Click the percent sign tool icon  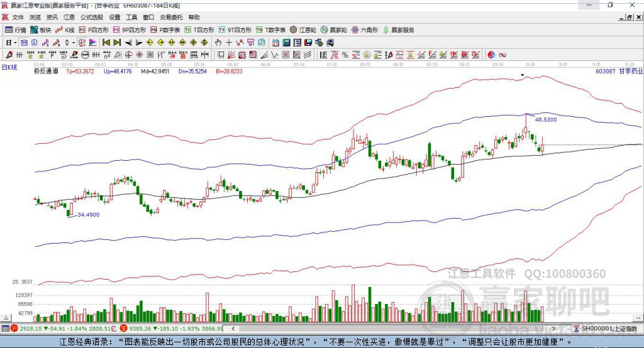pyautogui.click(x=345, y=55)
